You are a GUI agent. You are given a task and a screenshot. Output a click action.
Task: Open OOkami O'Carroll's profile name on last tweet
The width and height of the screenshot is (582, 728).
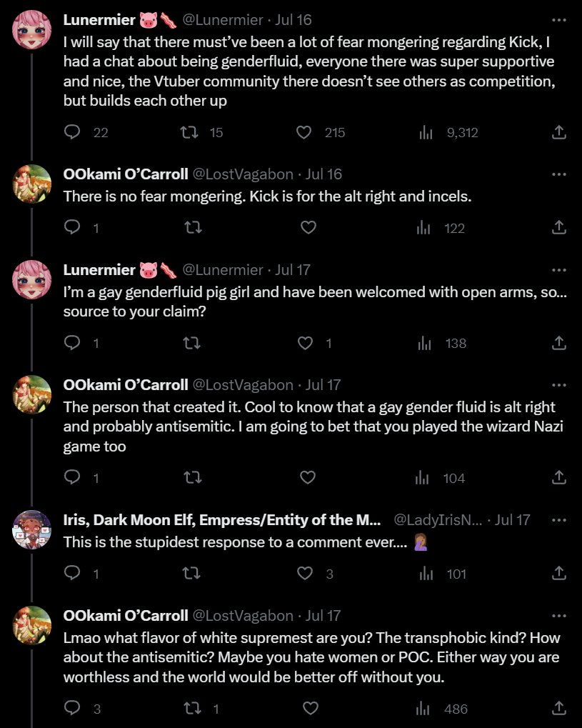(126, 616)
